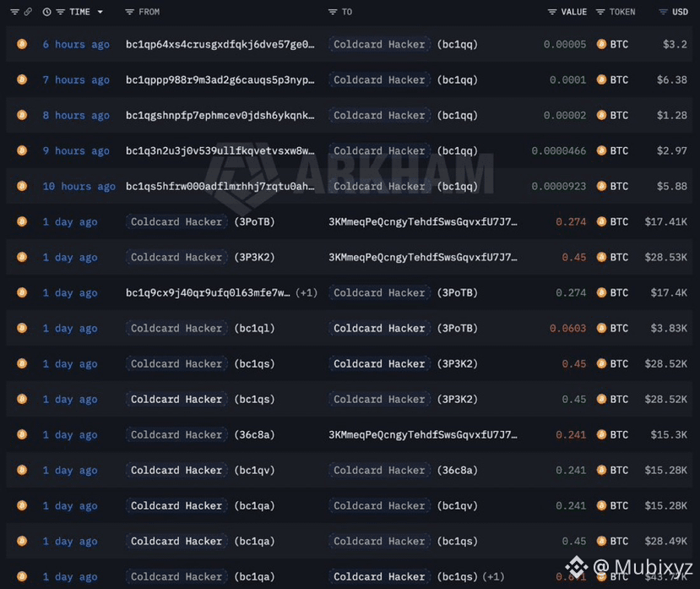Open the TO column filter
This screenshot has width=700, height=589.
coord(333,12)
